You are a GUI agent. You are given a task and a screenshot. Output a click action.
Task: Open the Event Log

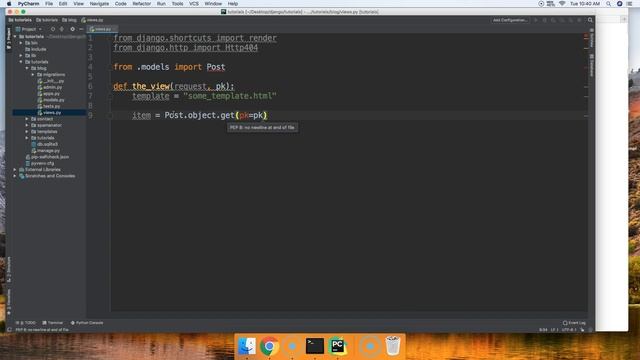pos(574,323)
